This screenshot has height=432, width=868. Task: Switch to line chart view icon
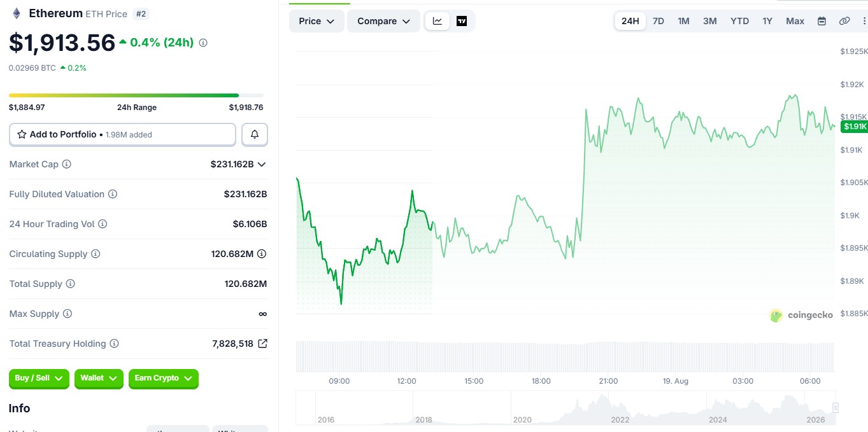point(438,21)
